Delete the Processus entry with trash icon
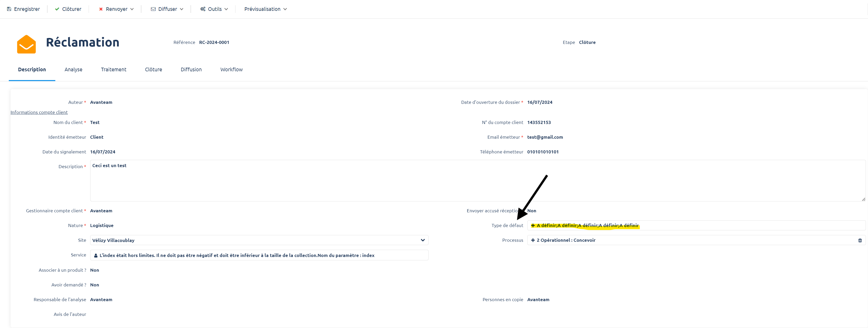The image size is (868, 328). click(x=859, y=240)
